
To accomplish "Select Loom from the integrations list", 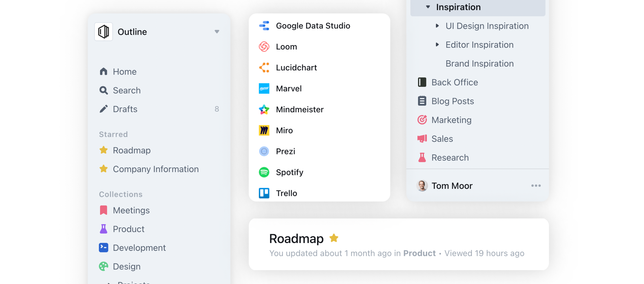I will 286,47.
